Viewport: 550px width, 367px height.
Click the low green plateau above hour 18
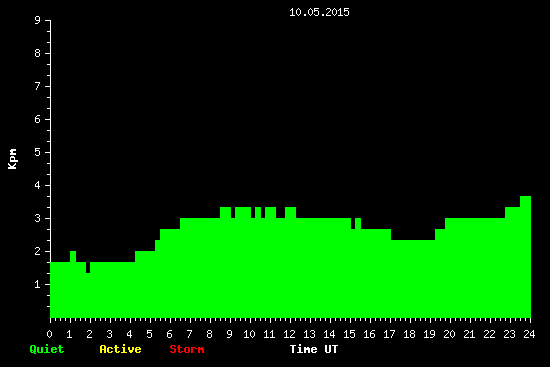[413, 279]
